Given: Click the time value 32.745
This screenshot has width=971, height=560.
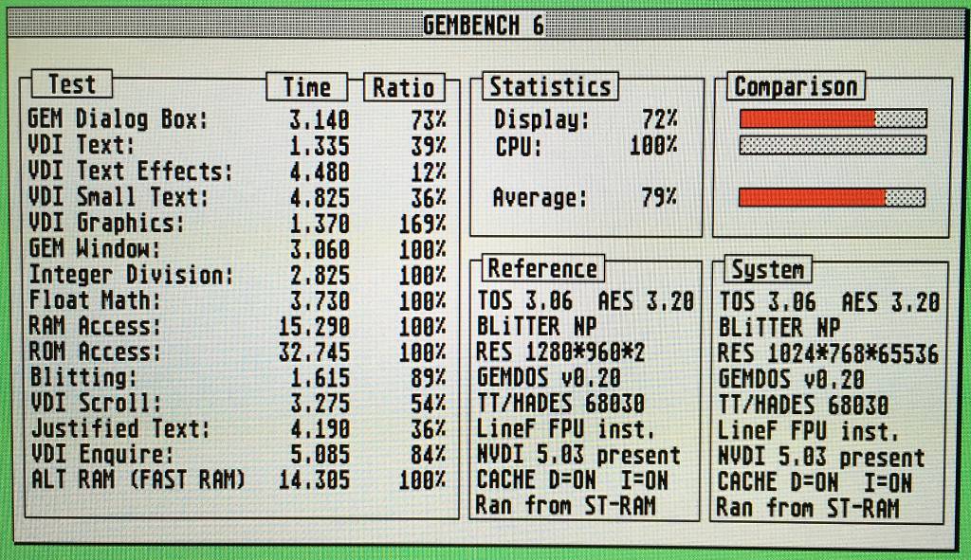Looking at the screenshot, I should [x=314, y=352].
